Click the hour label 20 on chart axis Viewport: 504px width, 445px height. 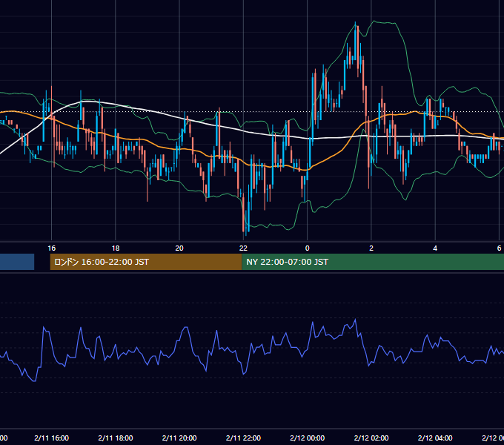tap(179, 248)
